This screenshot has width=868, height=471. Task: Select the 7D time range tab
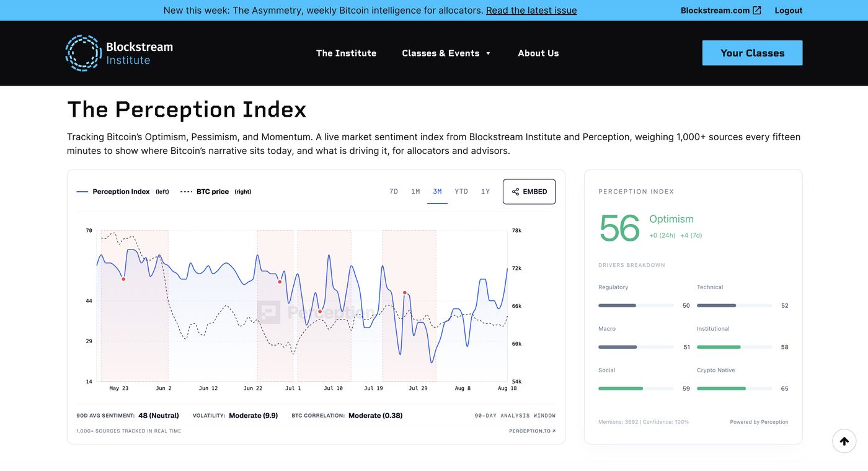point(393,192)
